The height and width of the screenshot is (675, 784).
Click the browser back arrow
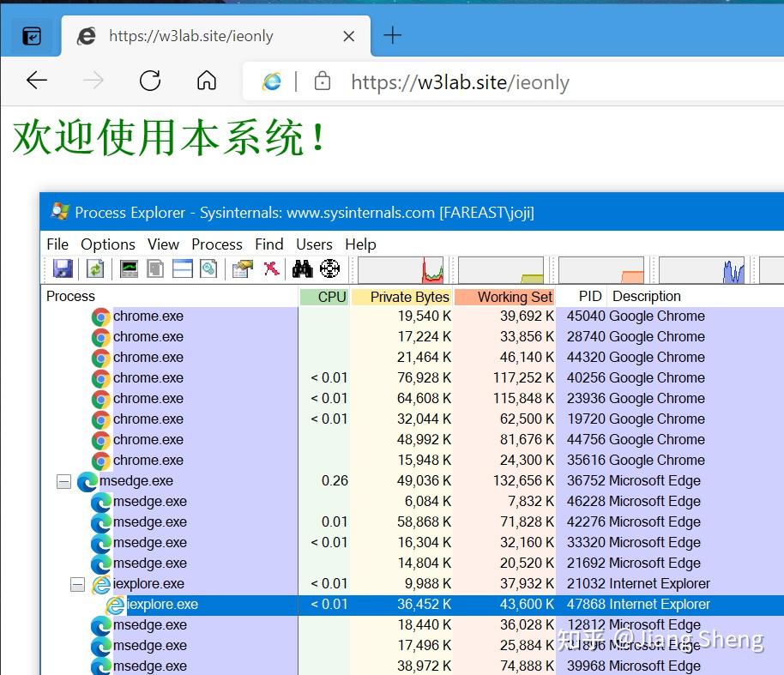tap(36, 81)
